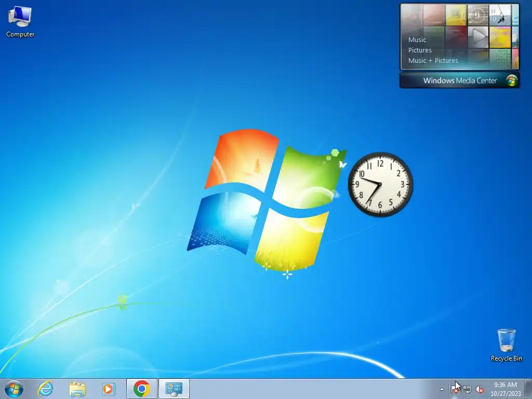Open the muted volume speaker tray icon
The image size is (532, 399).
[x=480, y=389]
